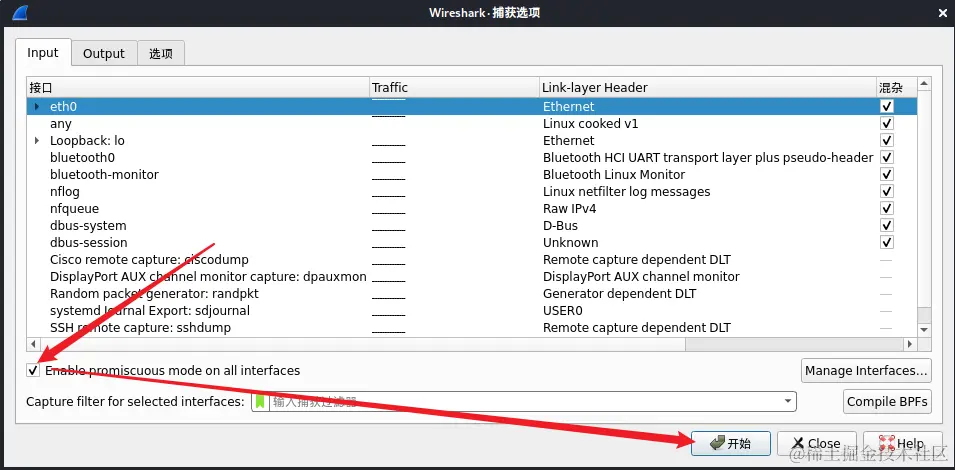Switch to the Input tab
The width and height of the screenshot is (955, 470).
(x=43, y=53)
